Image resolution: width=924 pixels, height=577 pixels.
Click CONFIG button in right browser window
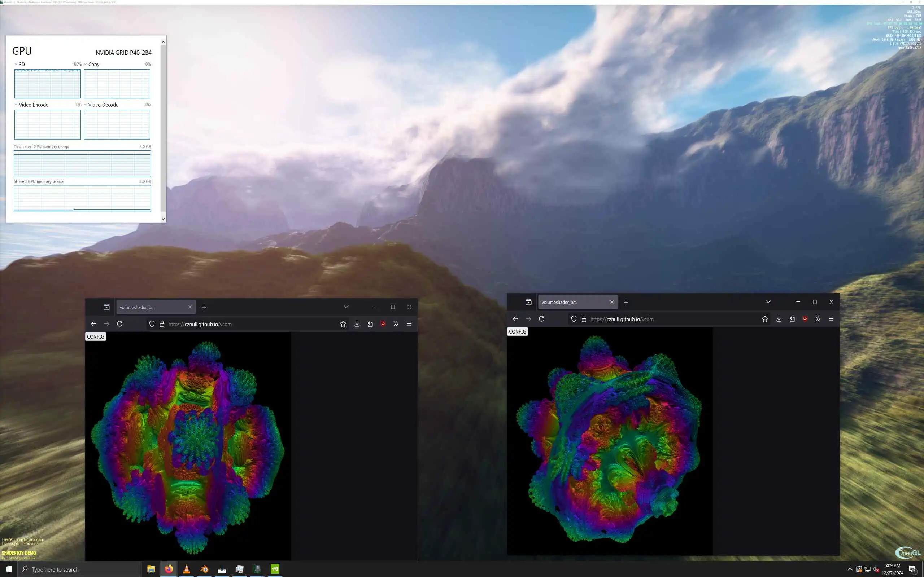point(517,332)
